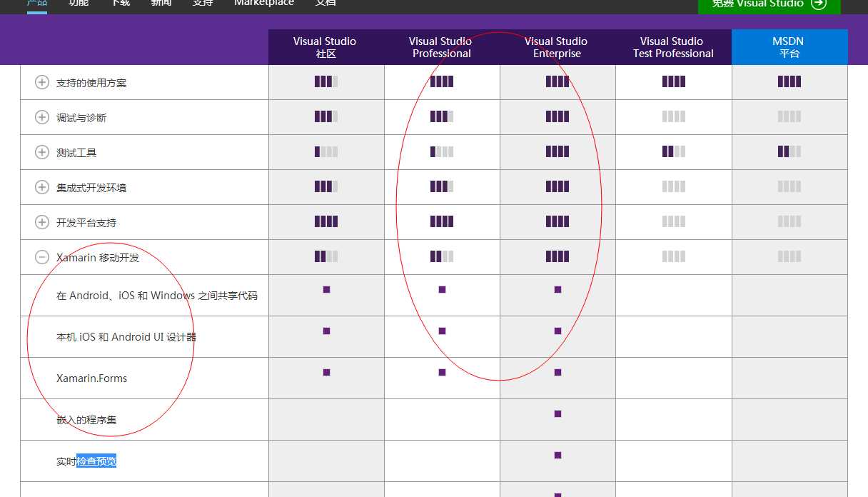Expand the 调试与诊断 row
Viewport: 868px width, 497px height.
(42, 117)
